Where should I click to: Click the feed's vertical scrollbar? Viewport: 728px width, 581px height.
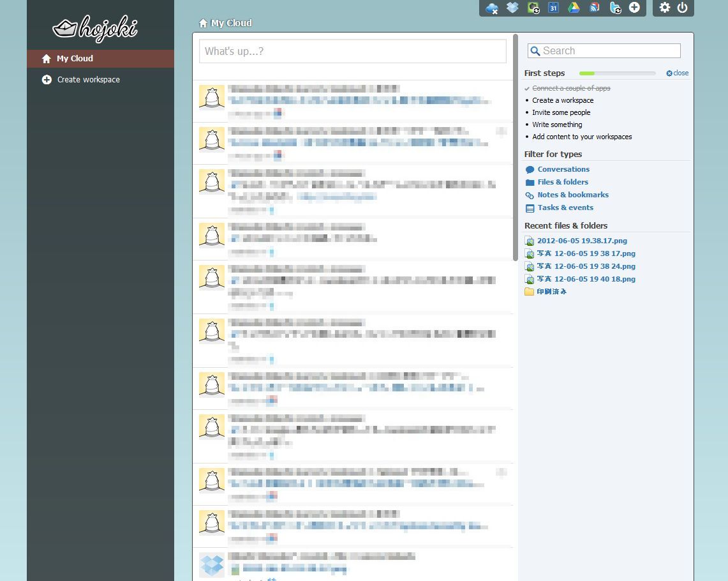click(516, 147)
